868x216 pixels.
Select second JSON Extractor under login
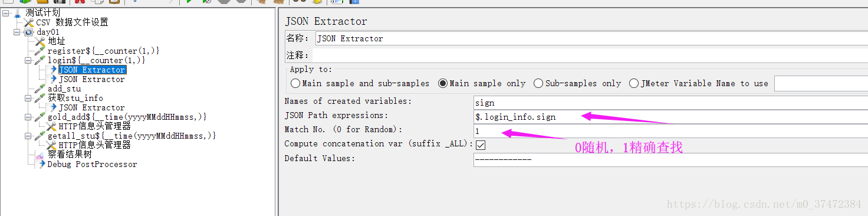91,79
